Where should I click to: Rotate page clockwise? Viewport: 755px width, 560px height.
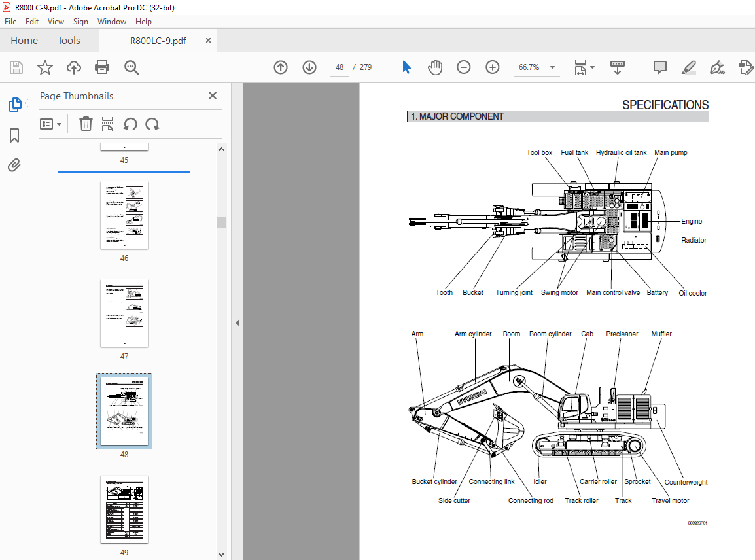click(x=152, y=124)
